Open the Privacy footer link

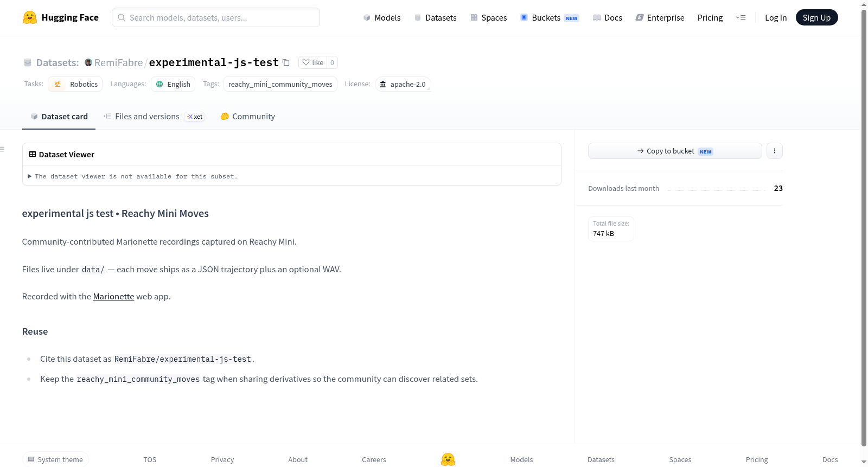pos(222,459)
